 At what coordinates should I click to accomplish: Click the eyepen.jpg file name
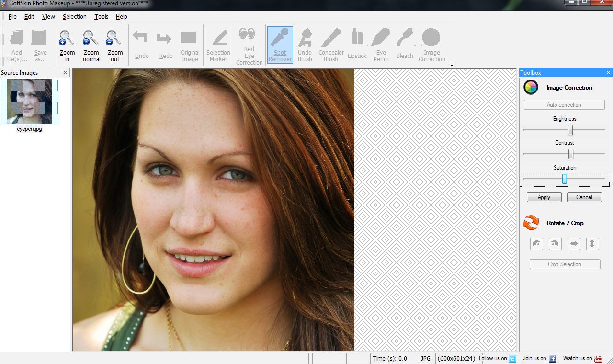coord(29,129)
